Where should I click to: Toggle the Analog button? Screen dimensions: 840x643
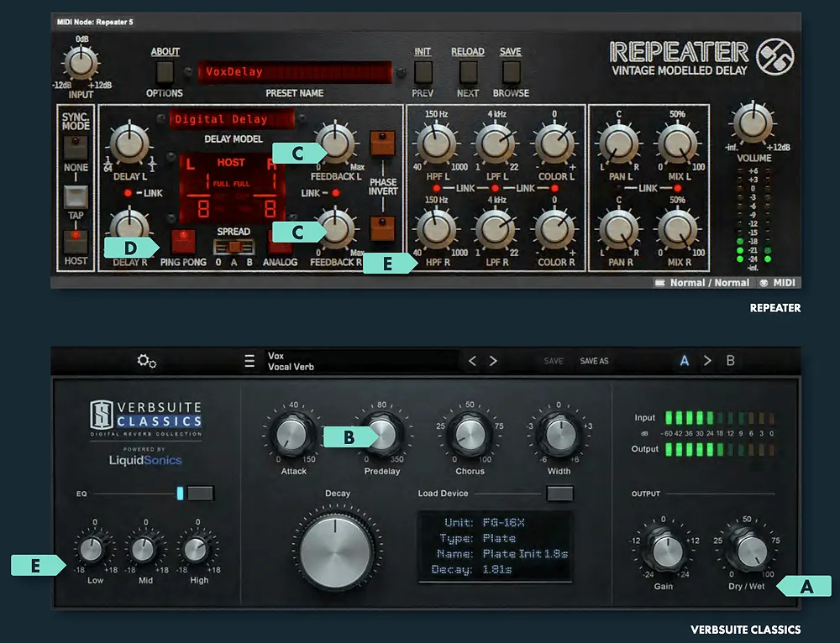(x=281, y=243)
